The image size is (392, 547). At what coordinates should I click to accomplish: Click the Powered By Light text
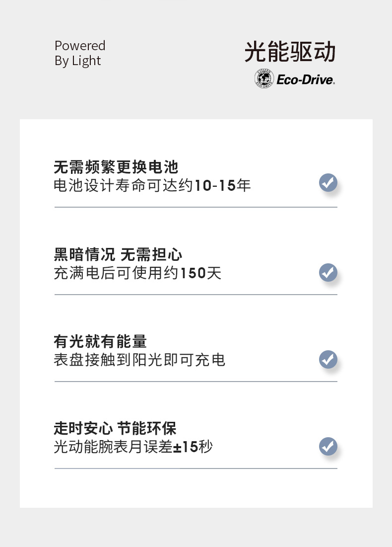pos(80,53)
